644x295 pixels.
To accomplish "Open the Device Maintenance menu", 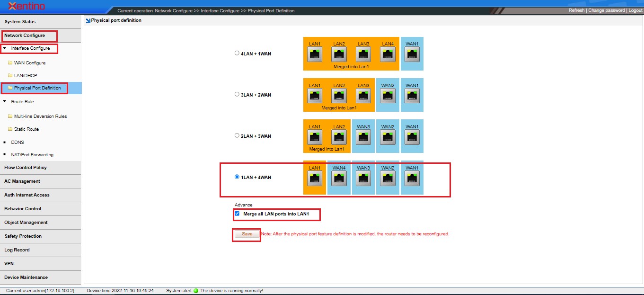I will point(26,277).
